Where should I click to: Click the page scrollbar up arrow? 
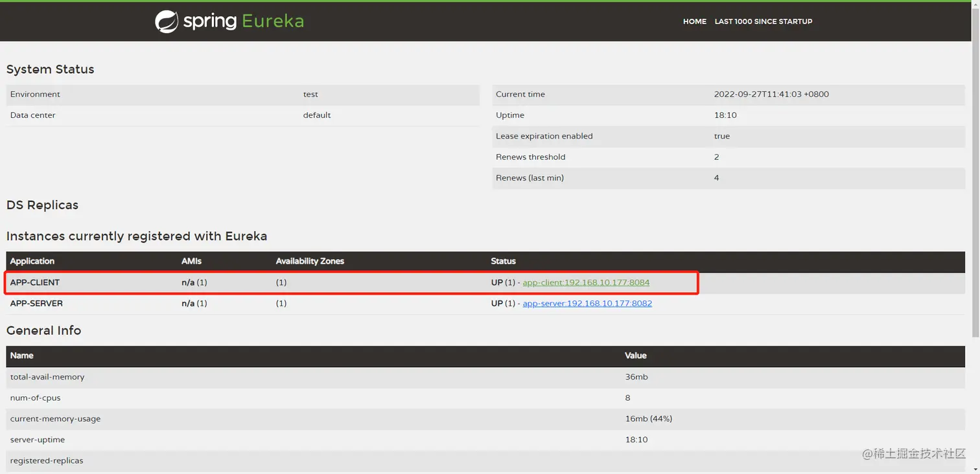pos(976,5)
